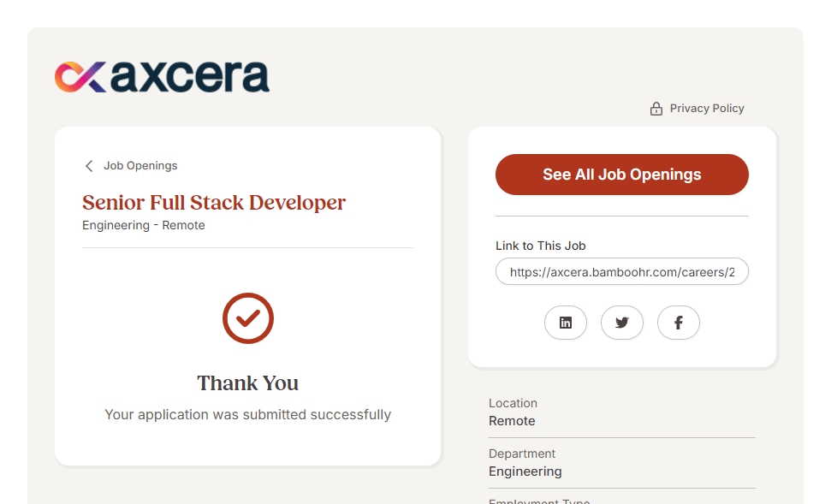Click the Senior Full Stack Developer title
This screenshot has width=831, height=504.
214,203
